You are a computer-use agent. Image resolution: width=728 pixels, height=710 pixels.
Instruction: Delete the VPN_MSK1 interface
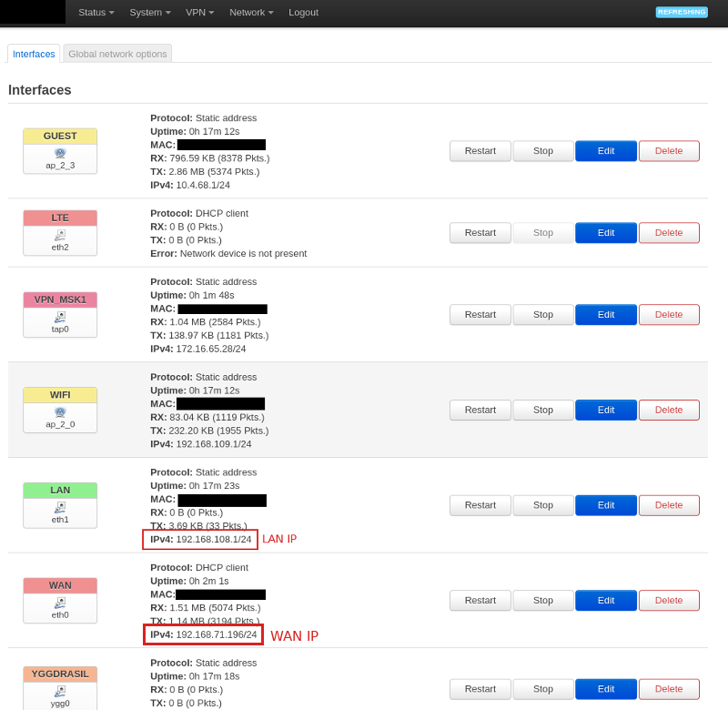coord(669,315)
